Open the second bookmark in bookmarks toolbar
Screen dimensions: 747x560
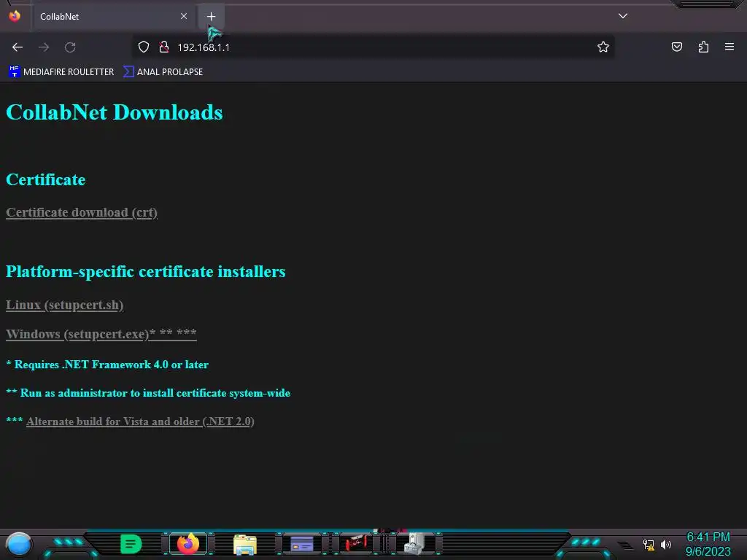(163, 72)
